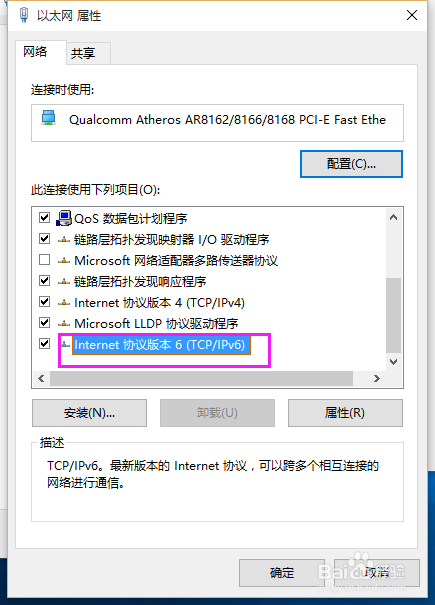Toggle the TCP/IPv4 checkbox
Viewport: 435px width, 605px height.
[x=44, y=301]
